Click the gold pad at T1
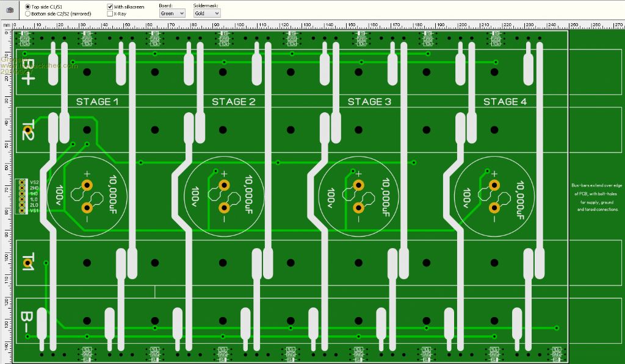The image size is (625, 364). click(x=27, y=263)
